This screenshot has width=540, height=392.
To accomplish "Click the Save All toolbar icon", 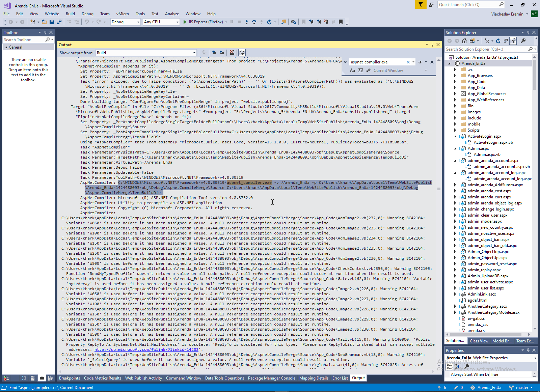I will [59, 22].
